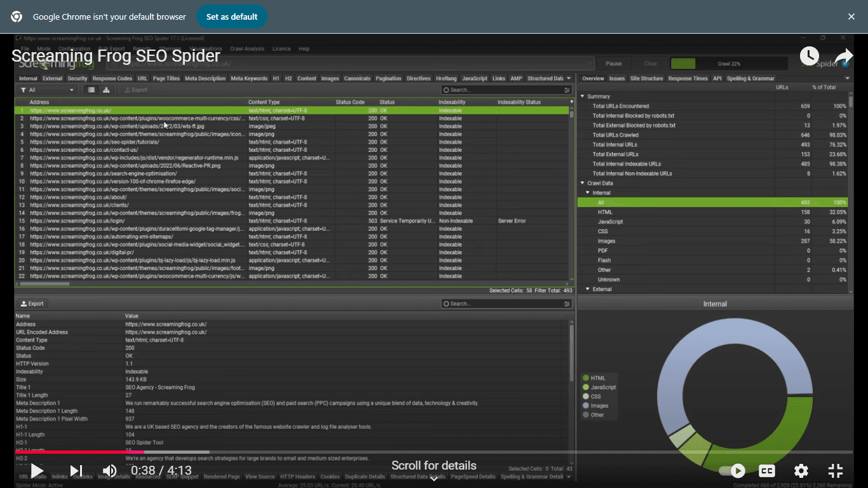Select the Images tab
Screen dimensions: 868x488
[330, 79]
